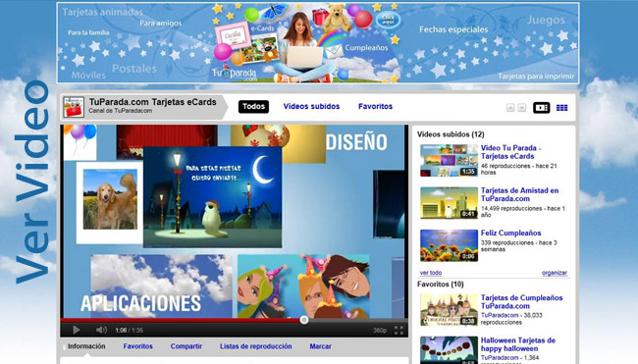
Task: Open the Favoritos tab below the player
Action: point(138,346)
